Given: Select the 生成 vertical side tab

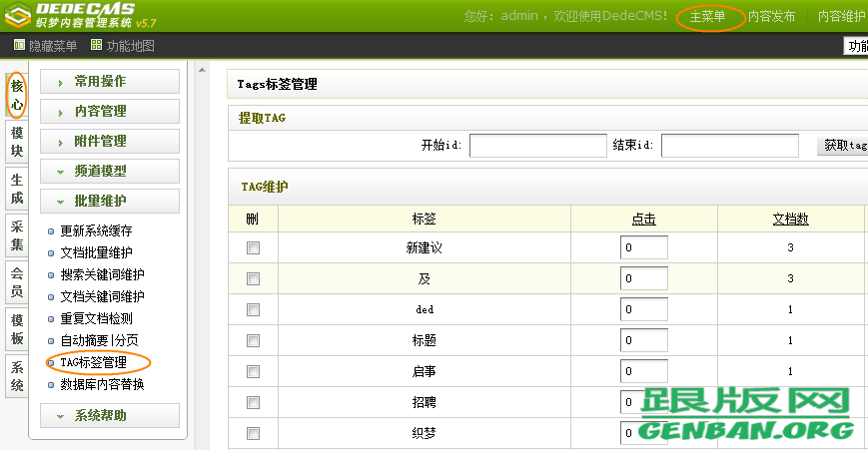Looking at the screenshot, I should pyautogui.click(x=16, y=190).
